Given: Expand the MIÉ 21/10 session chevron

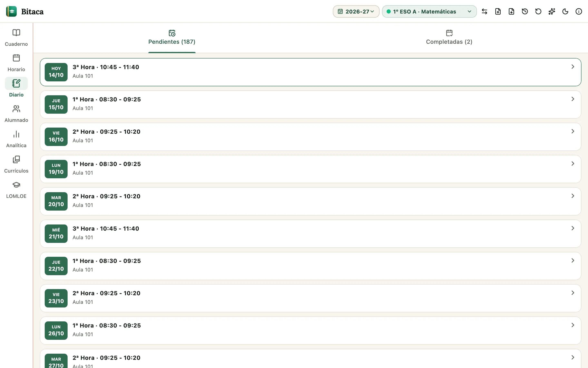Looking at the screenshot, I should coord(573,228).
